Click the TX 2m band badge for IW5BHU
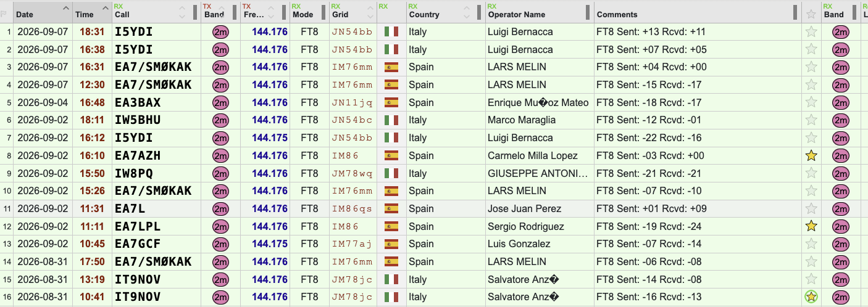The width and height of the screenshot is (868, 307). point(220,120)
